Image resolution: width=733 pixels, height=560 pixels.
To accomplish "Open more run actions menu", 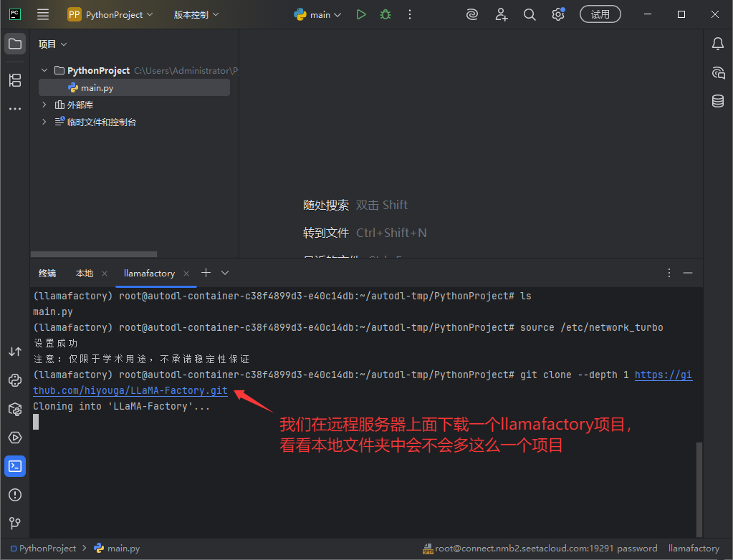I will click(410, 14).
